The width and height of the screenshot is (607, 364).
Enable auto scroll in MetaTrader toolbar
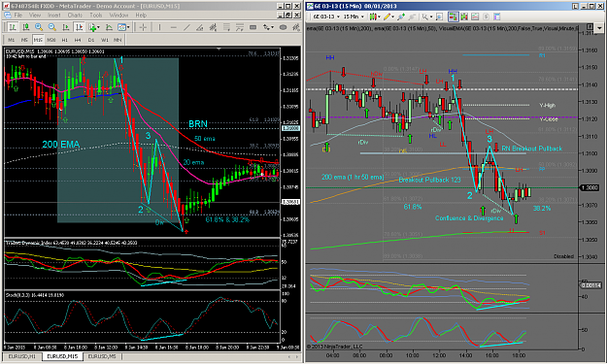point(66,27)
